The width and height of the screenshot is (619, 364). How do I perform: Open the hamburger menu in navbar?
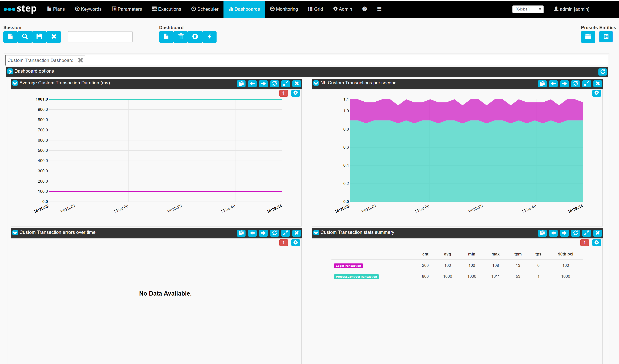(379, 9)
